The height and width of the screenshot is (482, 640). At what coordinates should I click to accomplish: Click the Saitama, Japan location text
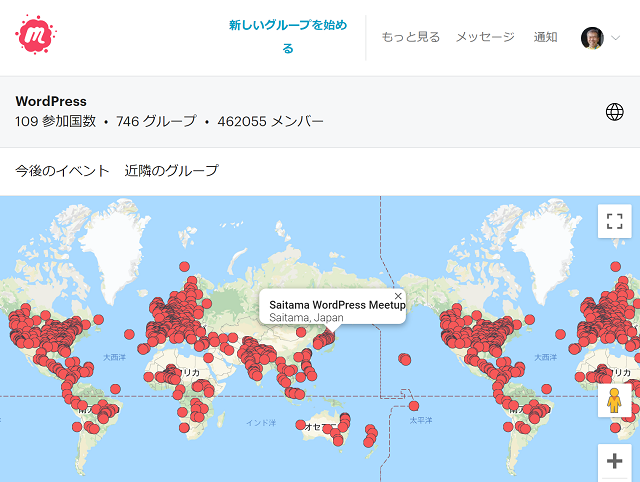pos(306,318)
